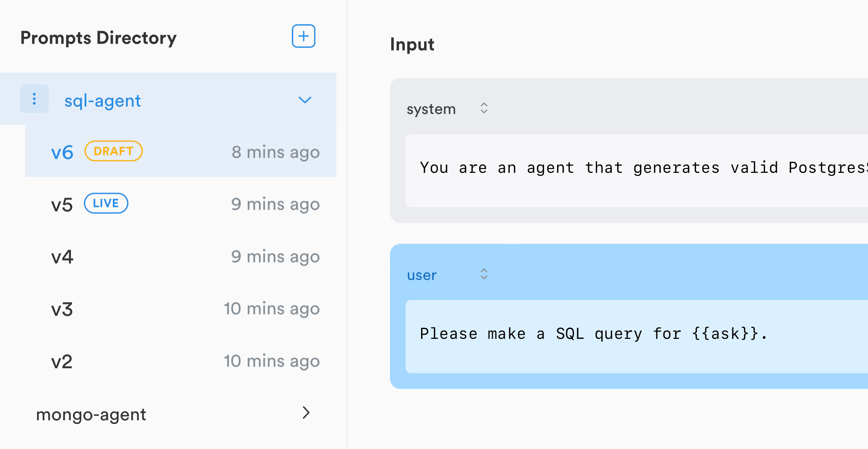Viewport: 868px width, 449px height.
Task: Open the mongo-agent prompt
Action: coord(91,414)
